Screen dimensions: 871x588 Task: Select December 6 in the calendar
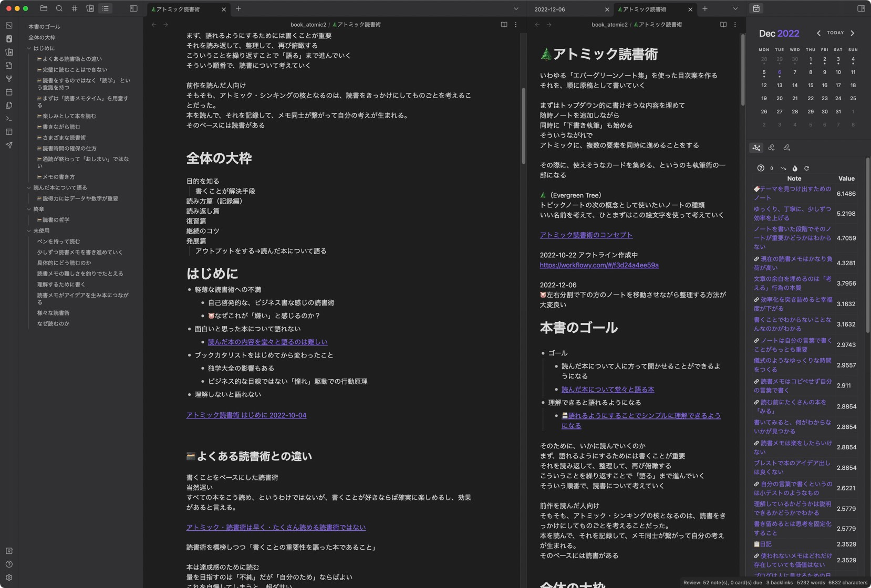tap(779, 72)
